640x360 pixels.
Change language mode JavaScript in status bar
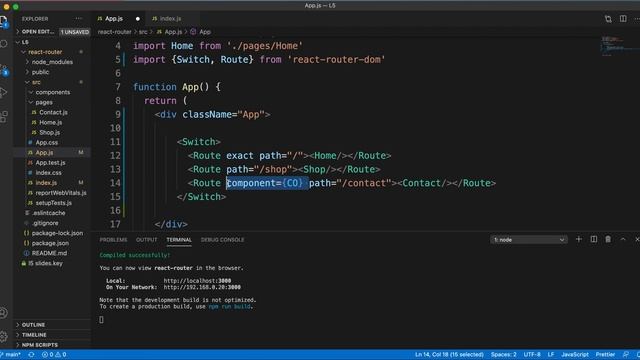575,355
